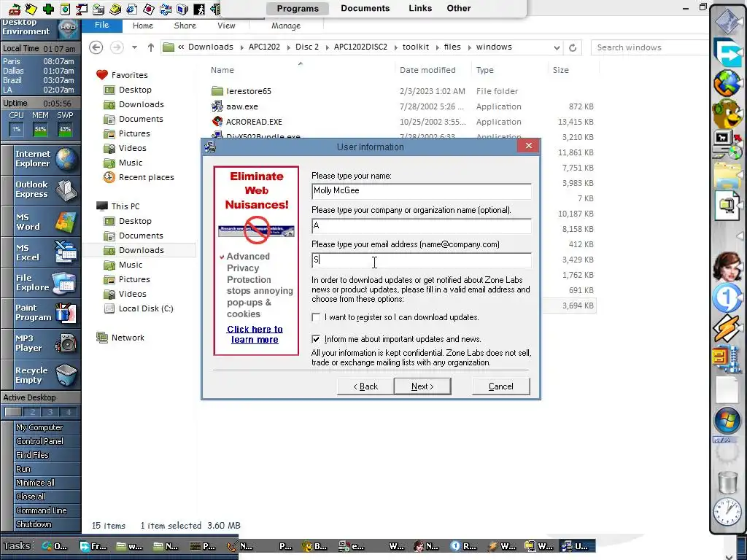Click Back in User Information dialog

click(x=365, y=386)
